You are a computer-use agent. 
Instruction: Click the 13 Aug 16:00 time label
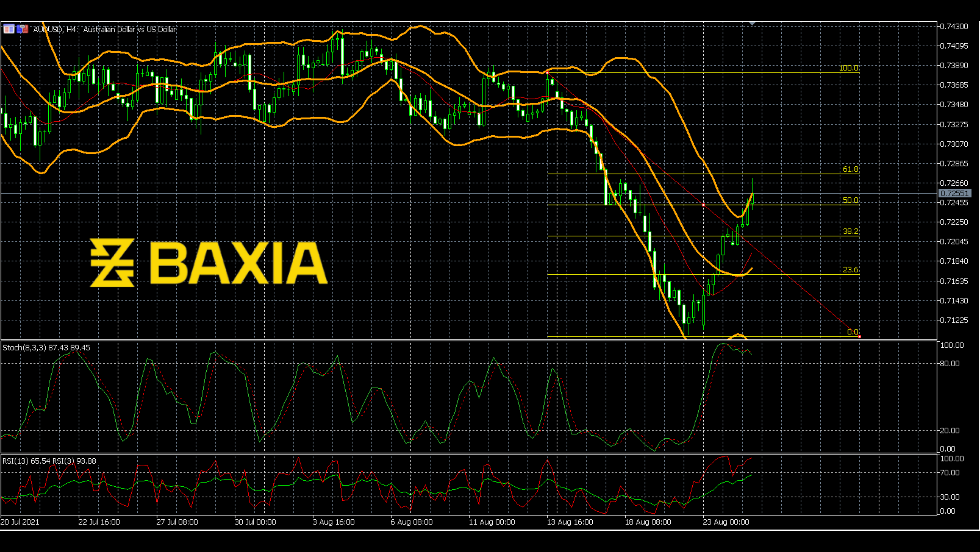click(x=570, y=522)
